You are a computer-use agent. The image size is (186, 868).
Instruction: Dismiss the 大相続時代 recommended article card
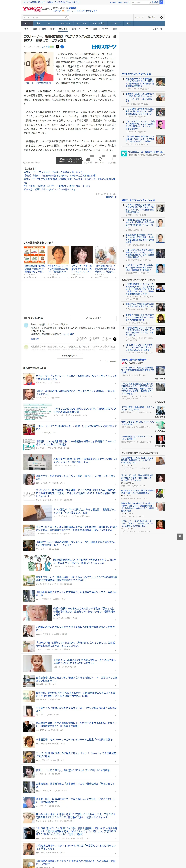[44, 277]
